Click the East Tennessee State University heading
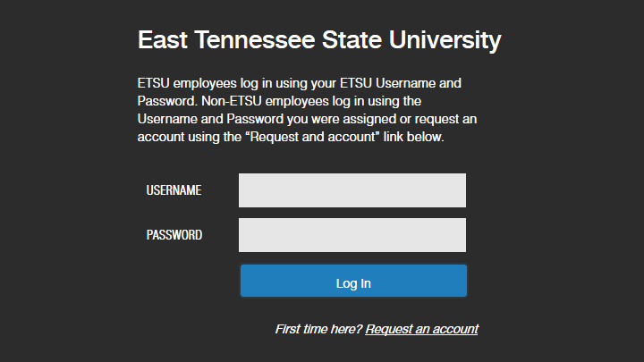This screenshot has width=644, height=362. pos(319,41)
